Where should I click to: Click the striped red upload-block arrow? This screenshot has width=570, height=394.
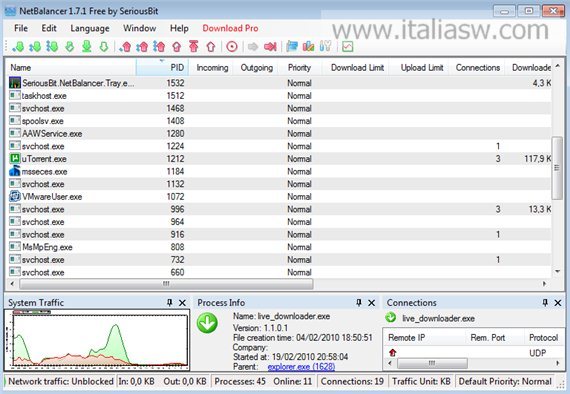coord(177,47)
